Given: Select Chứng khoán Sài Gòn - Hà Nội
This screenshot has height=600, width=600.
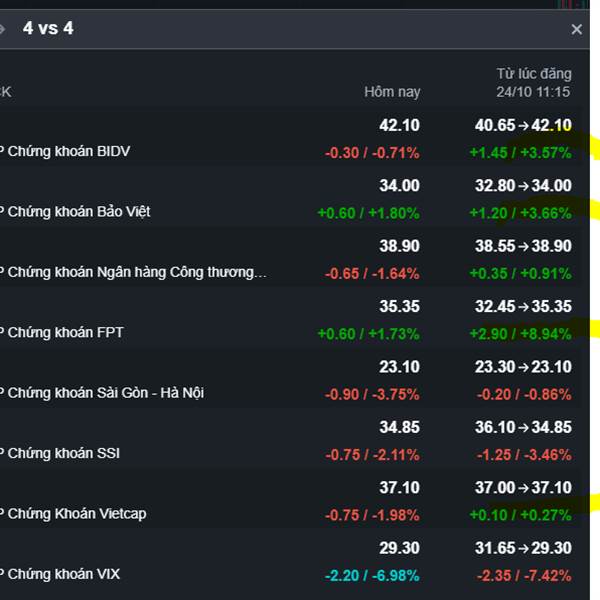Looking at the screenshot, I should 105,393.
